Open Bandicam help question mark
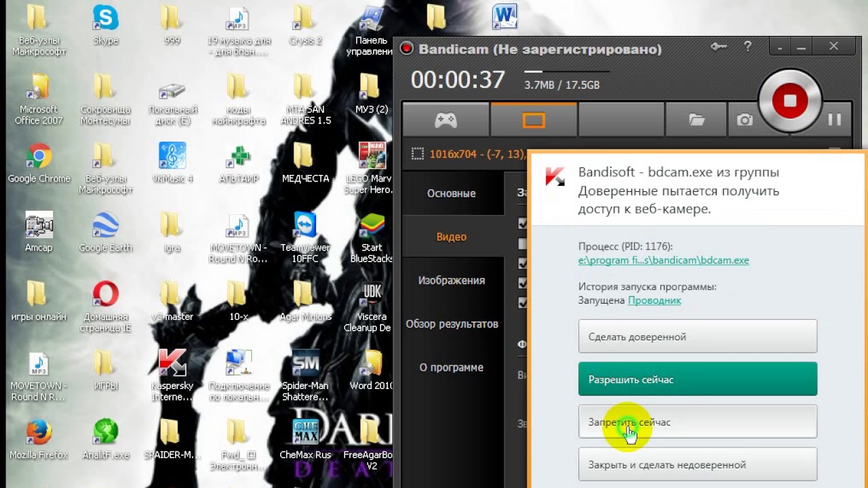The height and width of the screenshot is (488, 868). [747, 47]
